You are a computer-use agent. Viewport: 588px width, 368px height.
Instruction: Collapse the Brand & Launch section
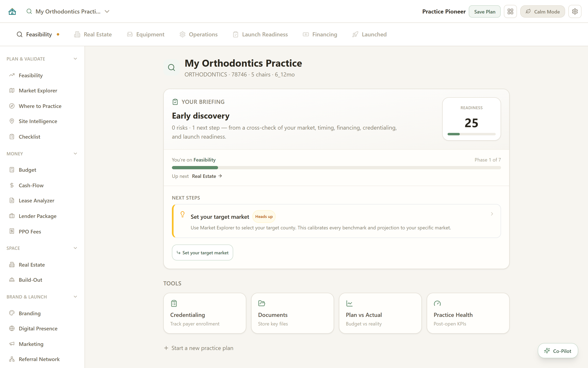(x=75, y=297)
